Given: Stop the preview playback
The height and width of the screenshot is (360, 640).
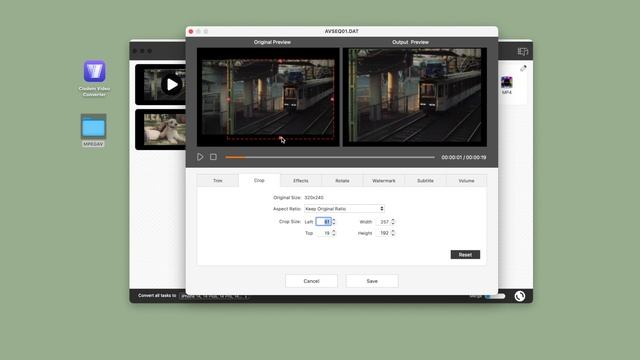Looking at the screenshot, I should coord(213,157).
